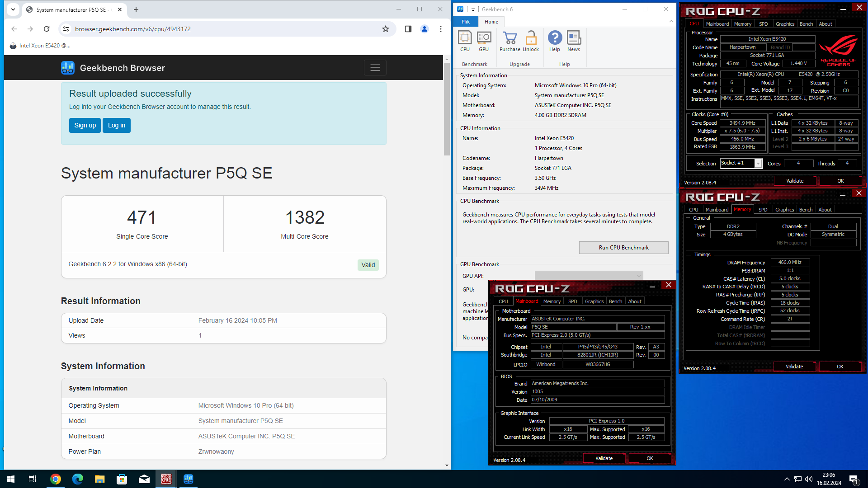Open File Explorer from the taskbar
The image size is (868, 489).
tap(100, 480)
